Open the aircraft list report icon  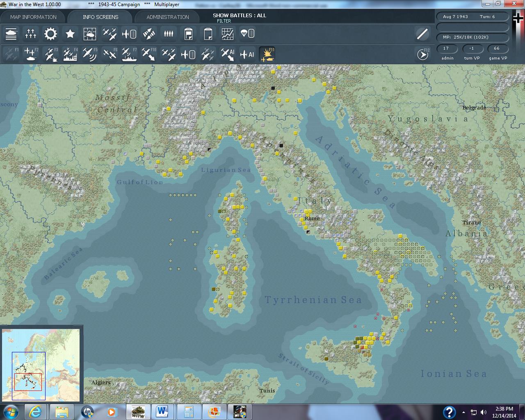pyautogui.click(x=129, y=34)
